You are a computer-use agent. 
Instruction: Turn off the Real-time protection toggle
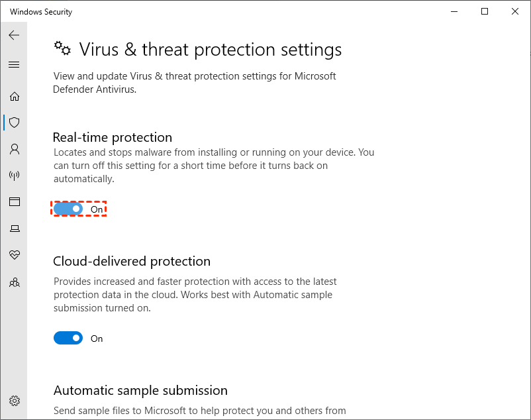pyautogui.click(x=68, y=209)
